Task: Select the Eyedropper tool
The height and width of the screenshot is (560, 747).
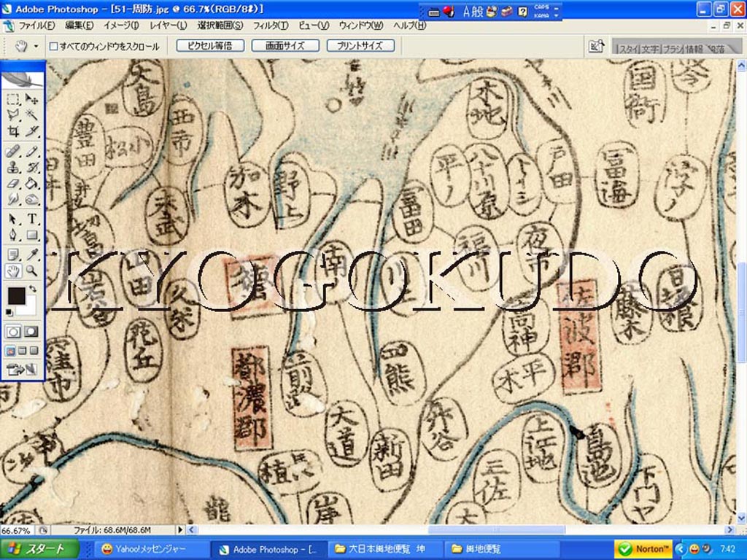Action: (x=31, y=255)
